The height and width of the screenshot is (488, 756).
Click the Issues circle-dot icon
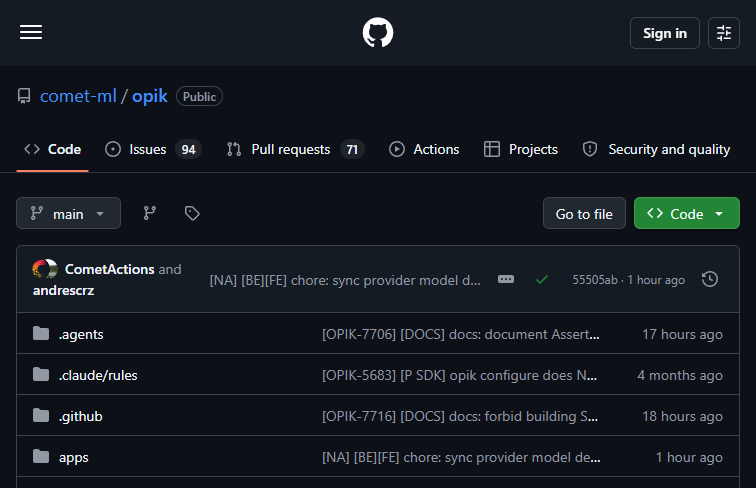click(x=113, y=149)
